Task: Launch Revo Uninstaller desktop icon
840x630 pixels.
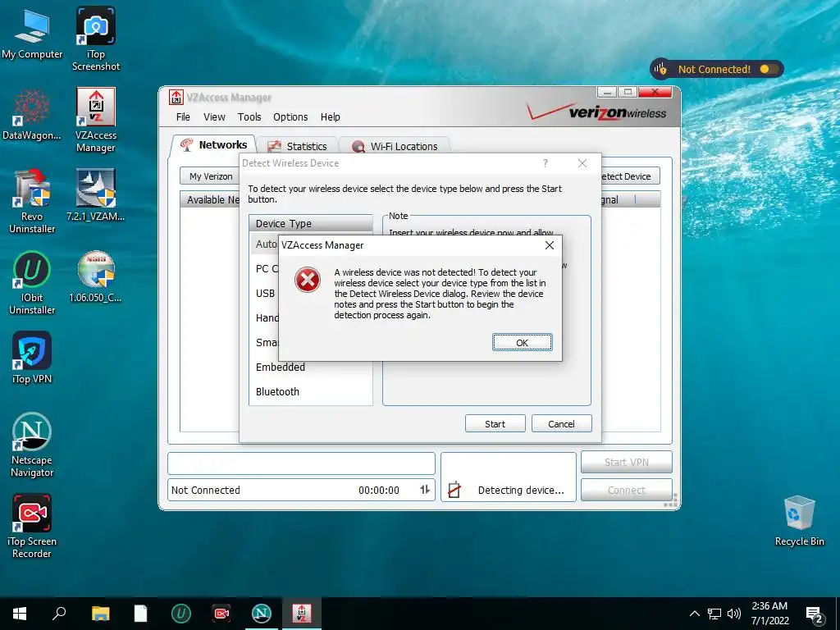Action: point(32,201)
